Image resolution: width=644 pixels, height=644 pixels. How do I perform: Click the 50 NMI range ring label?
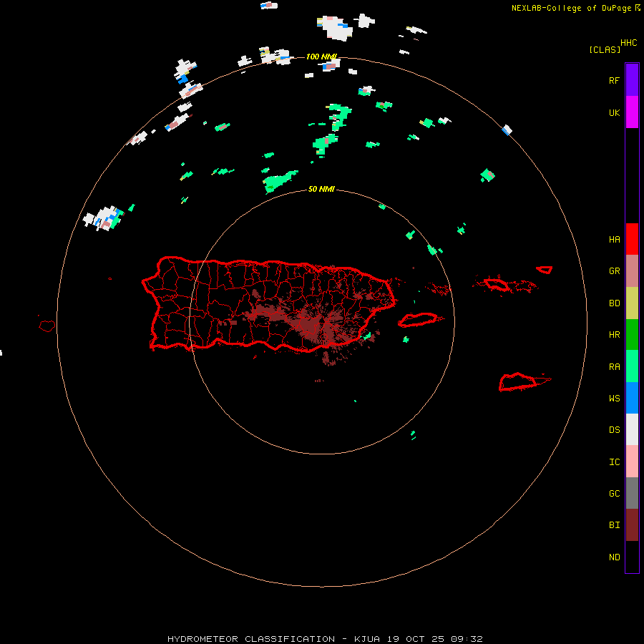click(321, 189)
